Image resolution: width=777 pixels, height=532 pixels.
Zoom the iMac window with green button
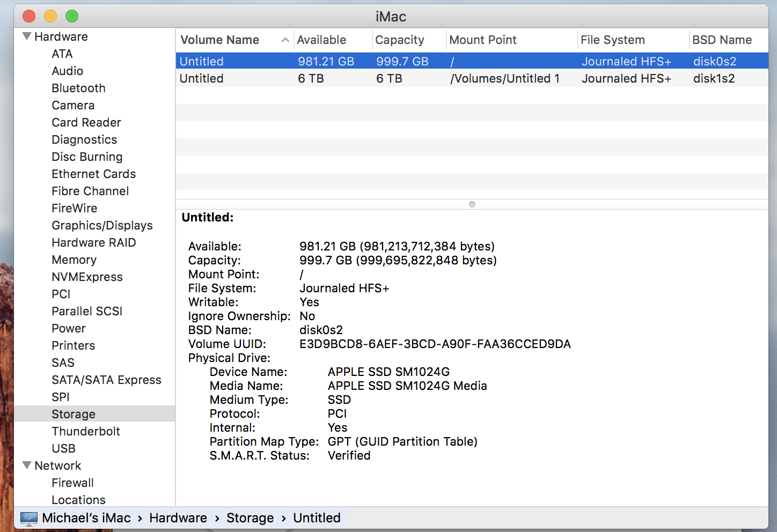pos(72,16)
